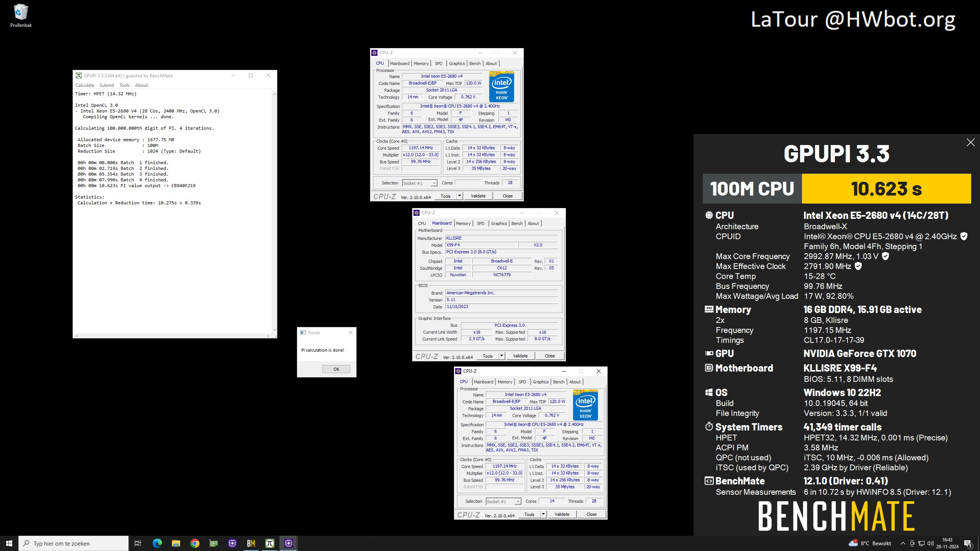Open the green graphics card app in taskbar
The height and width of the screenshot is (551, 980).
pos(213,543)
